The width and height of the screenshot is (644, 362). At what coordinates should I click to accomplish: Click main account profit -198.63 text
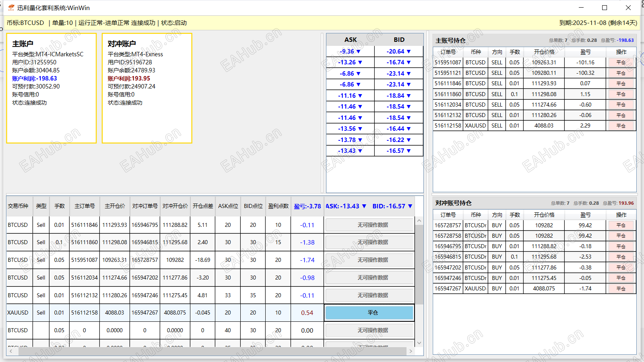[35, 78]
